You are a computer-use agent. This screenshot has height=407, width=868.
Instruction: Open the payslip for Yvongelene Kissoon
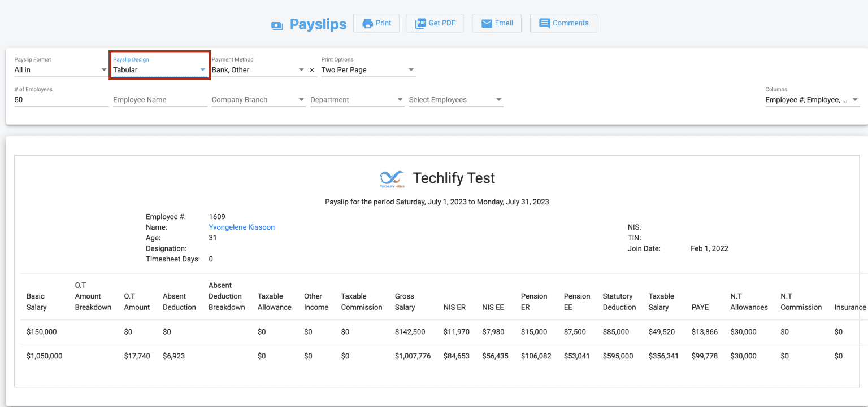coord(241,227)
